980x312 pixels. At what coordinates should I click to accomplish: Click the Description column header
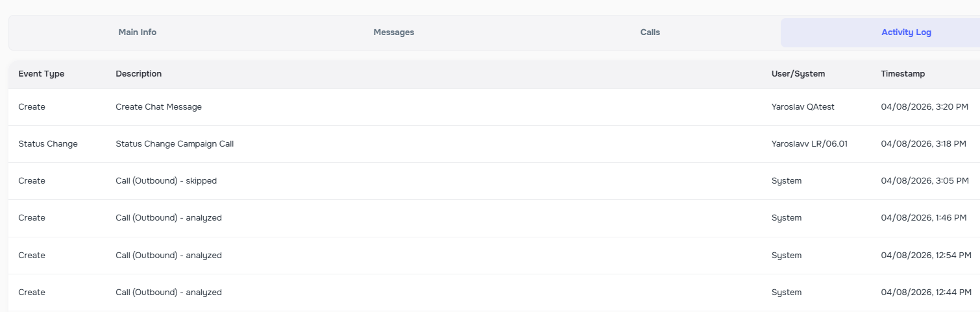click(139, 74)
